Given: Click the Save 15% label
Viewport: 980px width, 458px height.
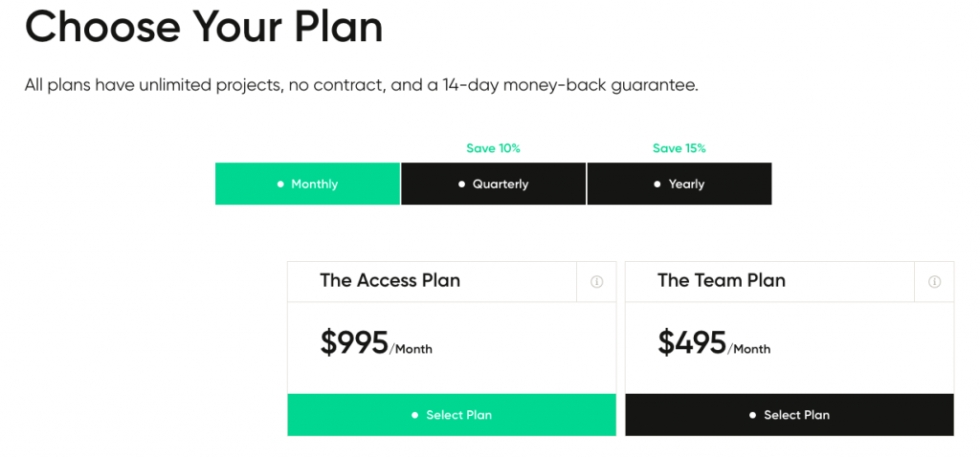Looking at the screenshot, I should 679,148.
